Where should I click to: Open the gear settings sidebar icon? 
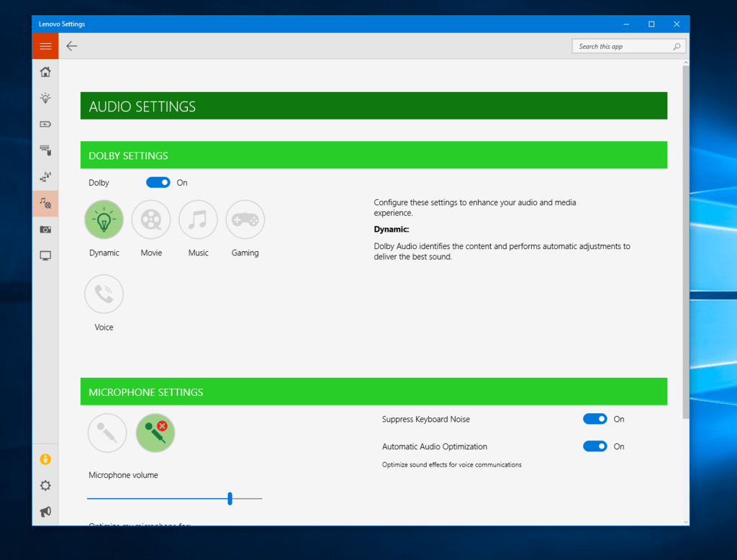tap(45, 485)
